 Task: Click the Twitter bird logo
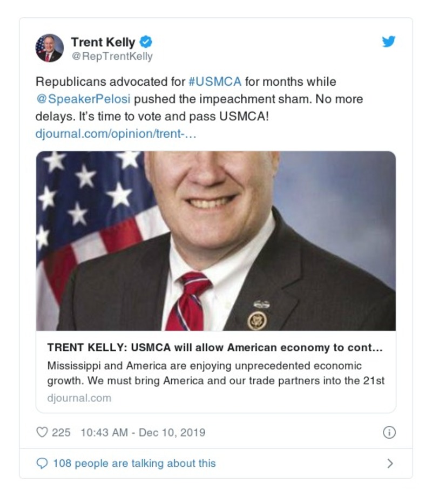389,42
